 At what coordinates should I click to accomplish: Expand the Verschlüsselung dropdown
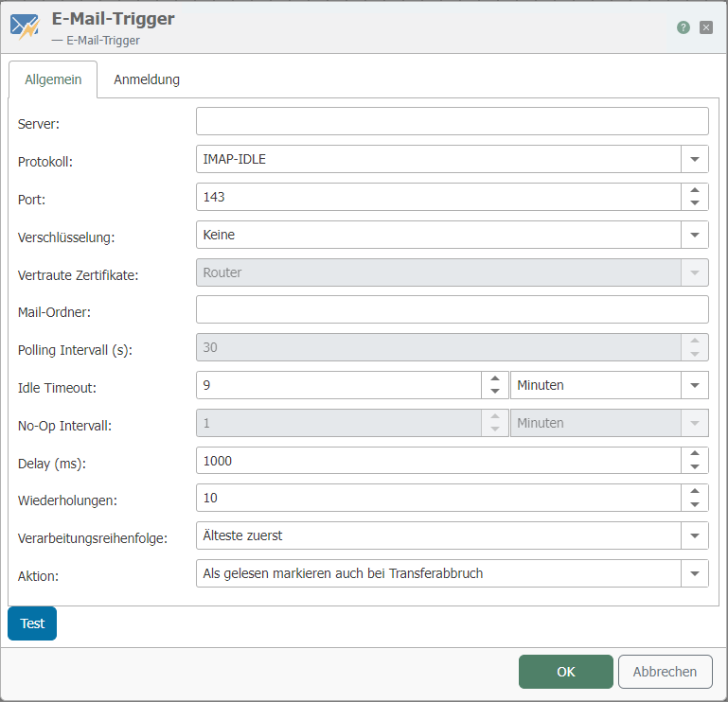(x=695, y=235)
